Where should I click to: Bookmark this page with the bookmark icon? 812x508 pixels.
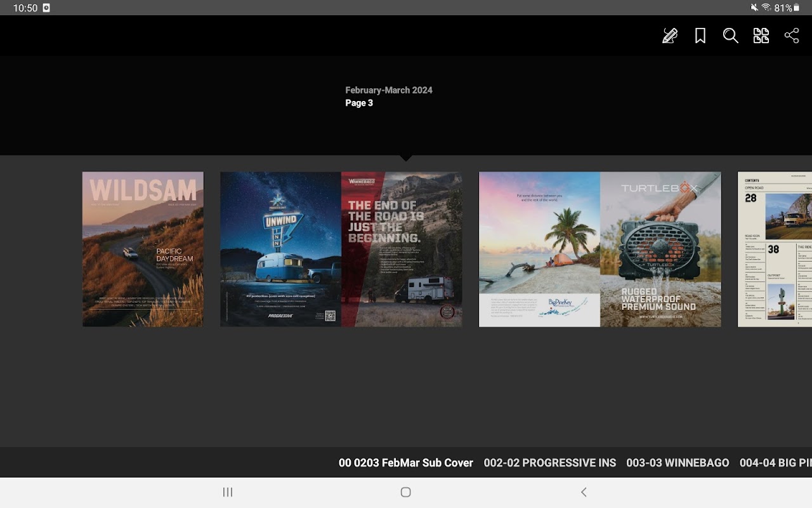coord(700,36)
